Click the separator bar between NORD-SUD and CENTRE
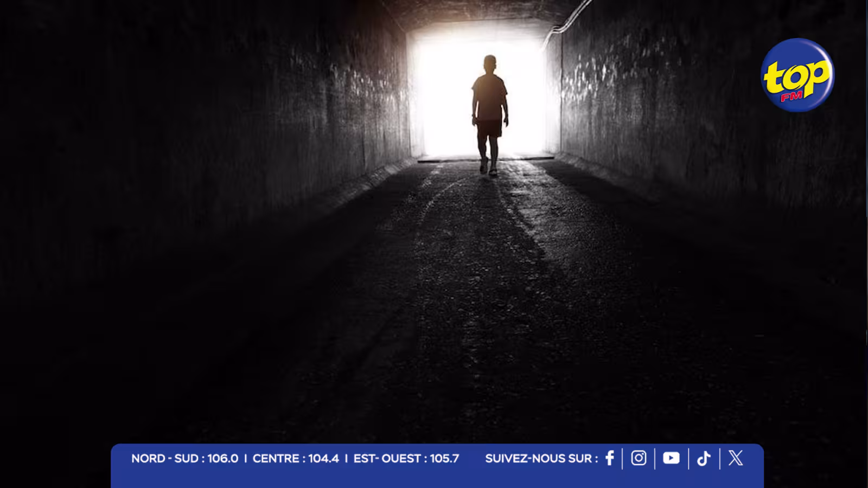Image resolution: width=868 pixels, height=488 pixels. [246, 459]
